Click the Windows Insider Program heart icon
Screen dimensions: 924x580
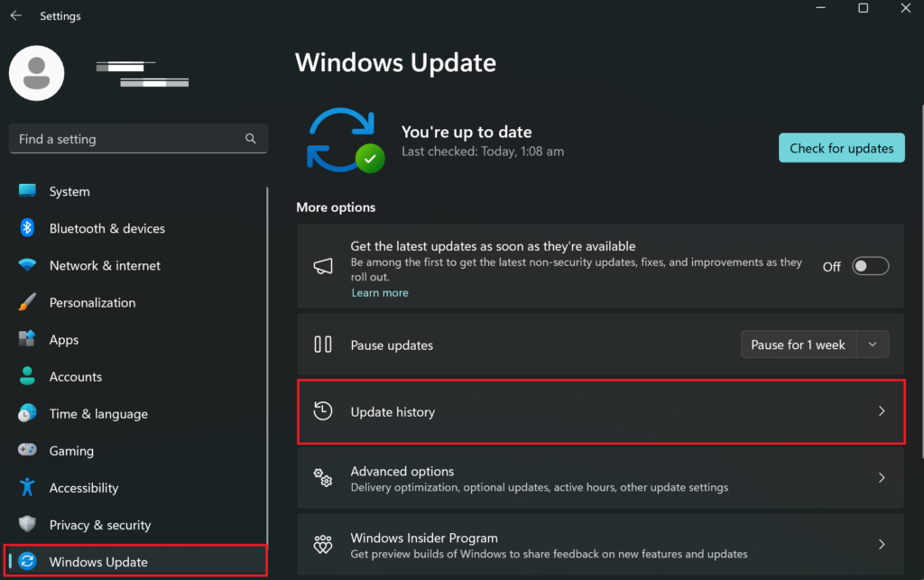pos(323,544)
